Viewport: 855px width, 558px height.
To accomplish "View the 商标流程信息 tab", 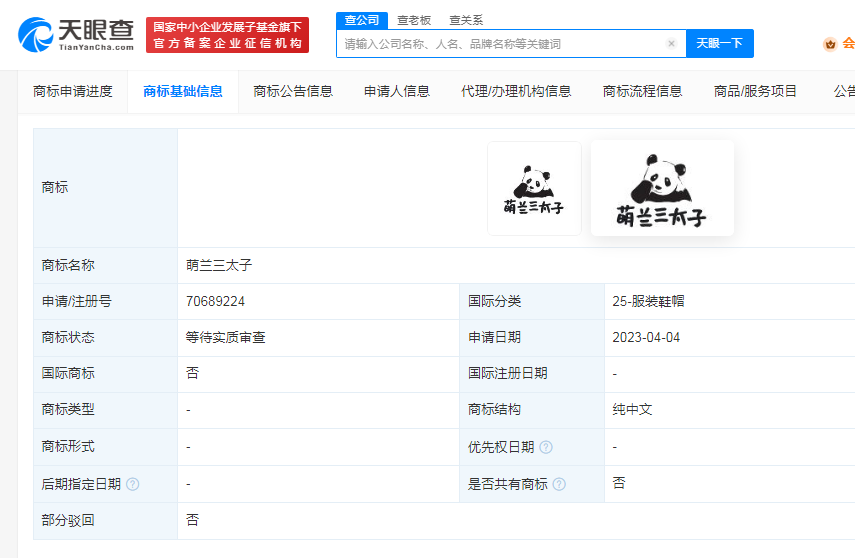I will [x=643, y=91].
